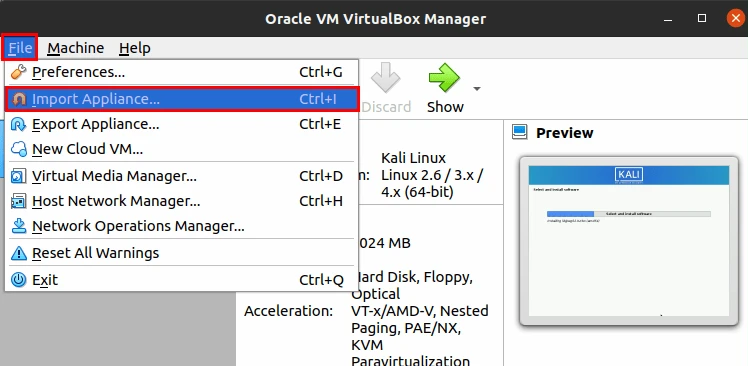
Task: Click the Virtual Media Manager disk icon
Action: (x=19, y=176)
